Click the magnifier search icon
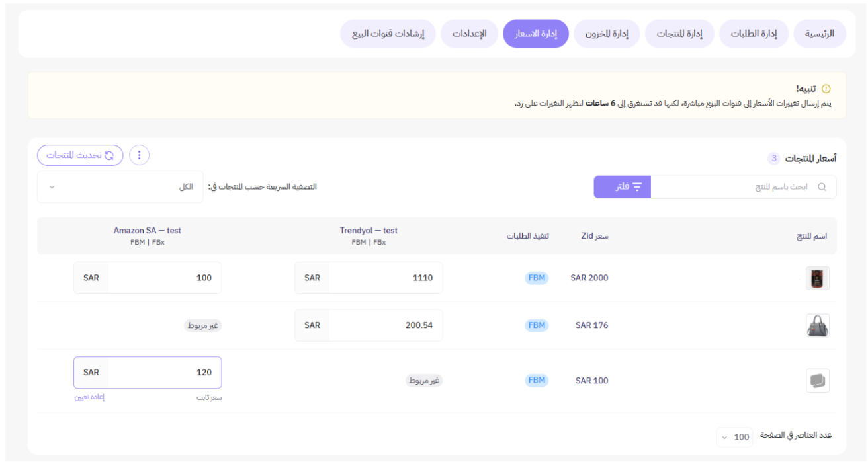 [x=822, y=187]
